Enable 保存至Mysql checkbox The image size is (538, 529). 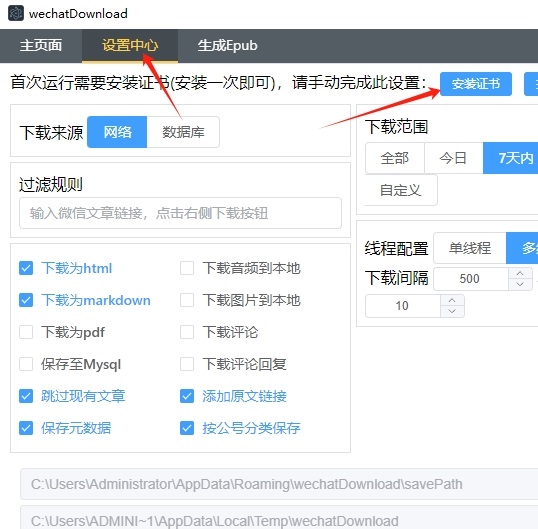[x=26, y=364]
